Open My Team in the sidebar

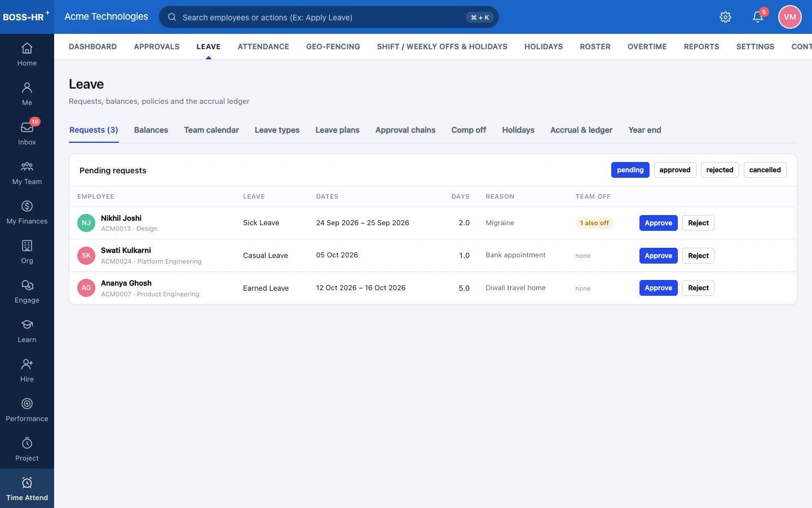pyautogui.click(x=27, y=173)
